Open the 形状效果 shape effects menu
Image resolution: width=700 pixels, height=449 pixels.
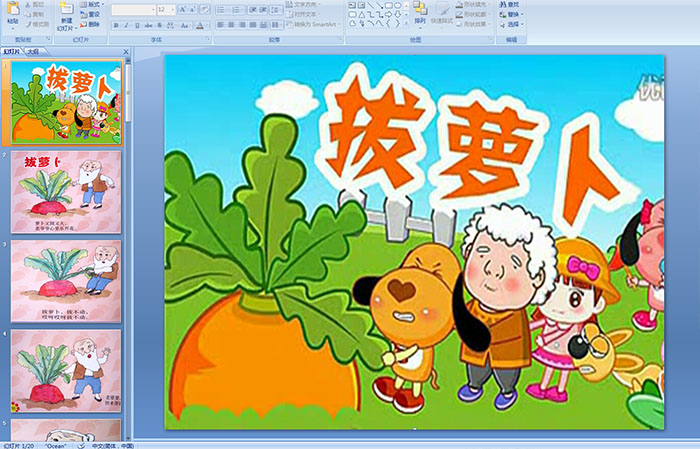(x=473, y=24)
